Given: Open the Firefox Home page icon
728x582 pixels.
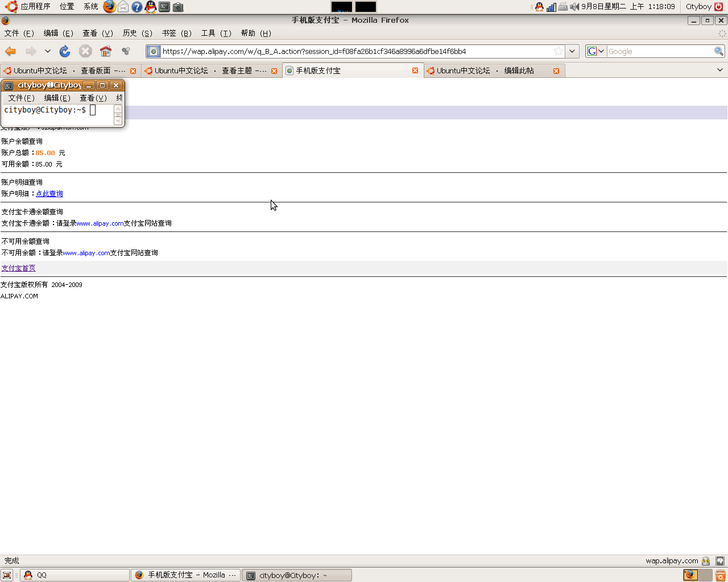Looking at the screenshot, I should pyautogui.click(x=106, y=51).
